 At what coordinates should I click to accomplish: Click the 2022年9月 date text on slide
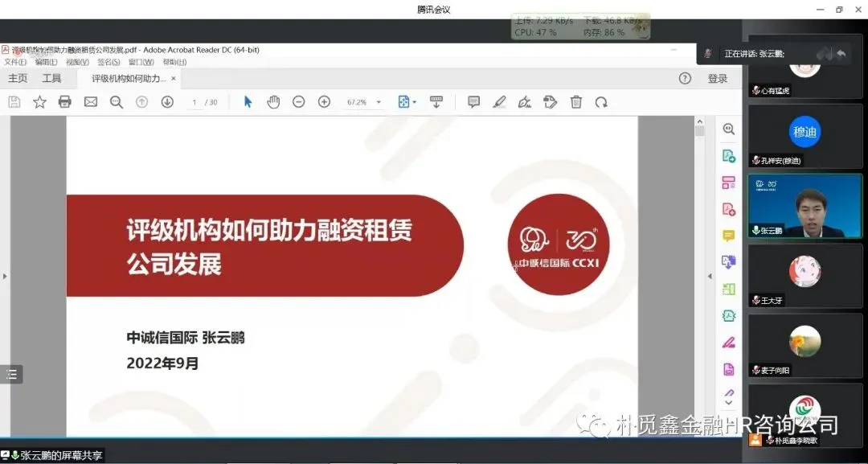click(162, 363)
